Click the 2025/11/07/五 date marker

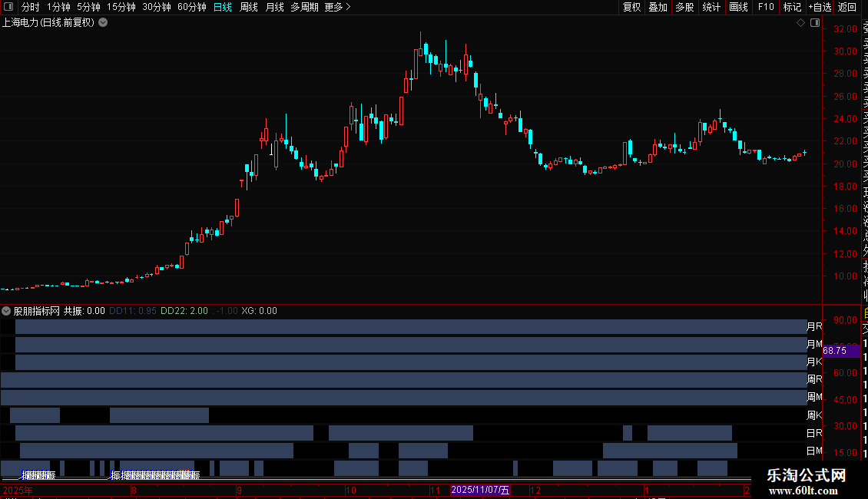point(480,490)
